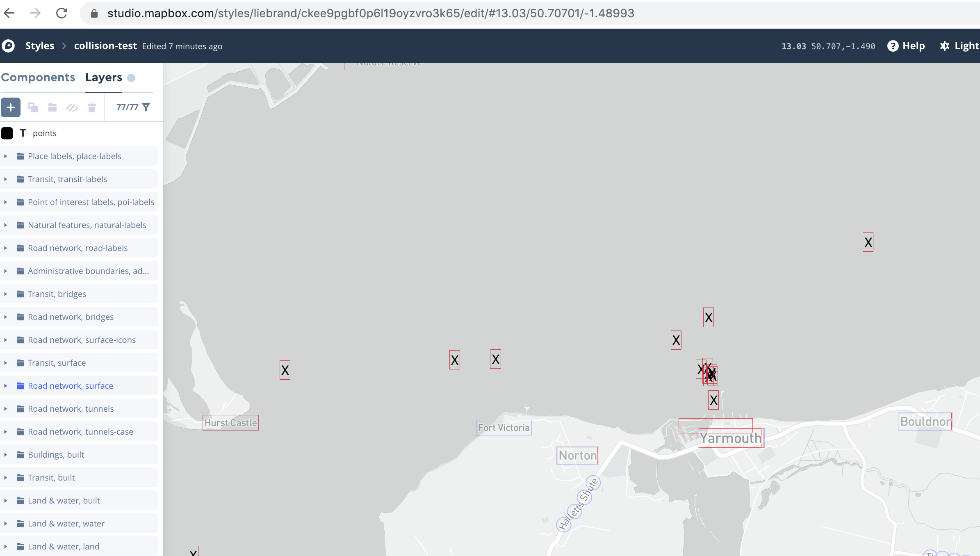Viewport: 980px width, 556px height.
Task: Open the Styles breadcrumb link
Action: pyautogui.click(x=40, y=46)
